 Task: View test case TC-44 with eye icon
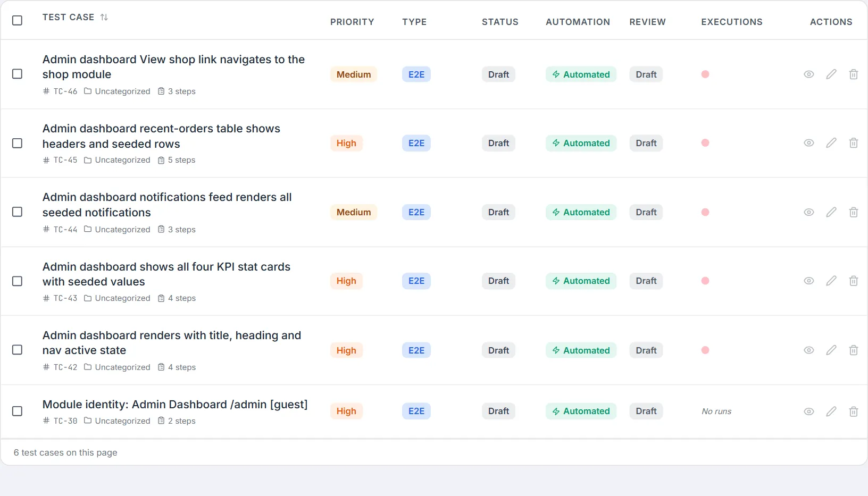(x=808, y=212)
